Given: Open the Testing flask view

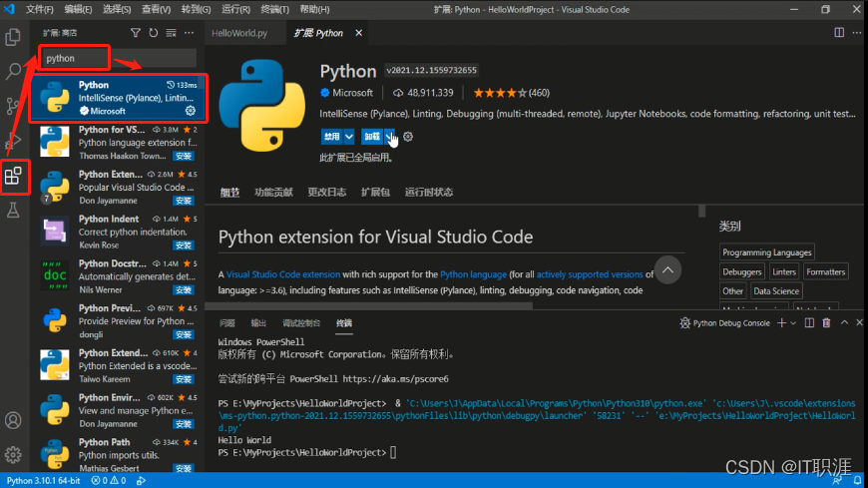Looking at the screenshot, I should point(13,210).
